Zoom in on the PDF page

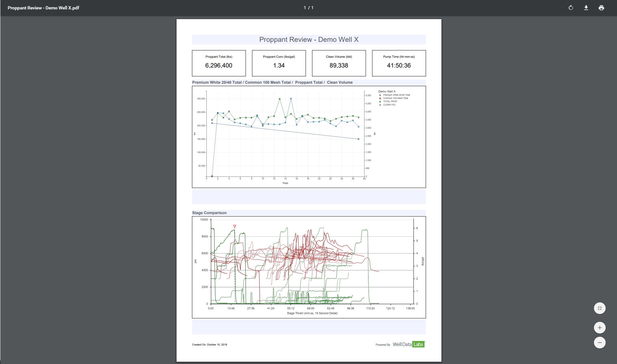tap(600, 328)
